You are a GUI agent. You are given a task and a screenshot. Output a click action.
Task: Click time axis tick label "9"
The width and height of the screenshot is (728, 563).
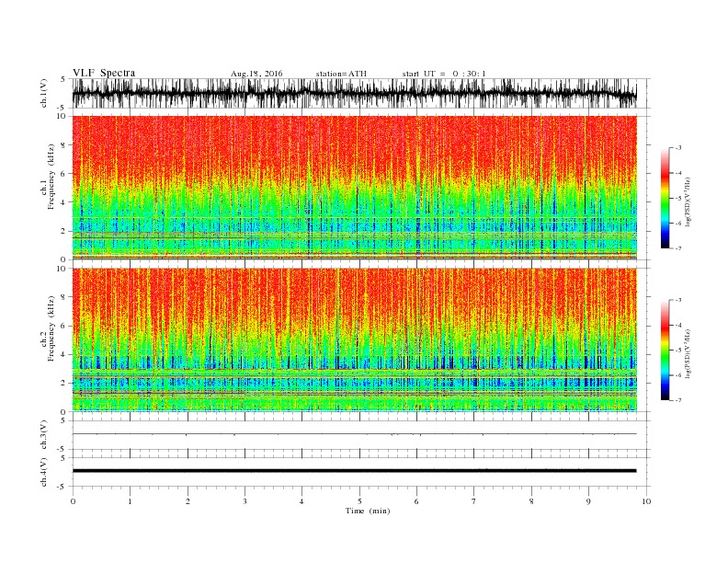(x=588, y=501)
